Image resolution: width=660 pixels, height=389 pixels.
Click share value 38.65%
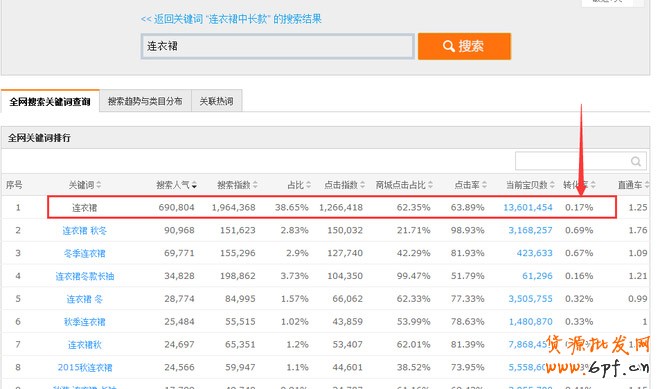[x=292, y=208]
